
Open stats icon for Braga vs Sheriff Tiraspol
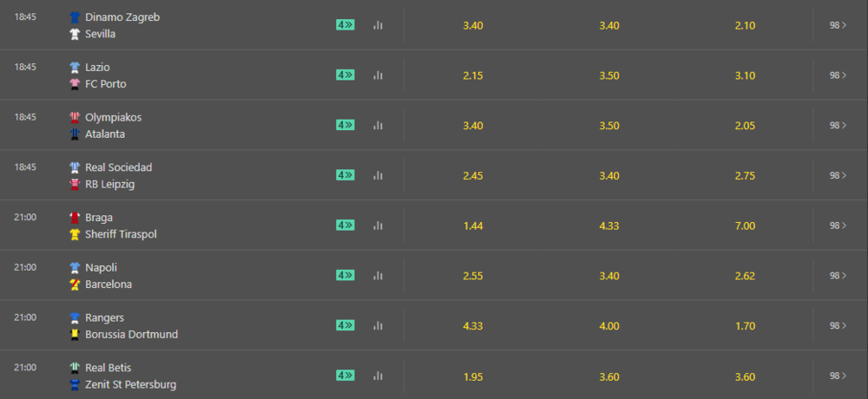pos(378,226)
